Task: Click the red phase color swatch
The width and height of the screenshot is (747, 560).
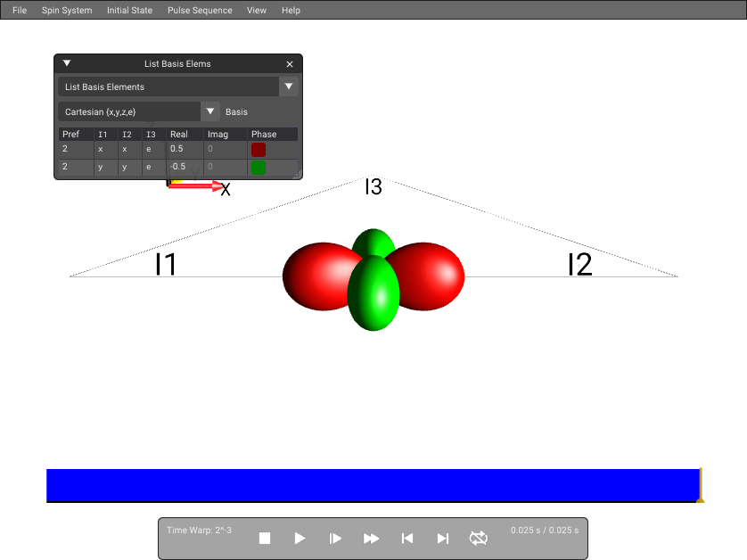Action: point(259,150)
